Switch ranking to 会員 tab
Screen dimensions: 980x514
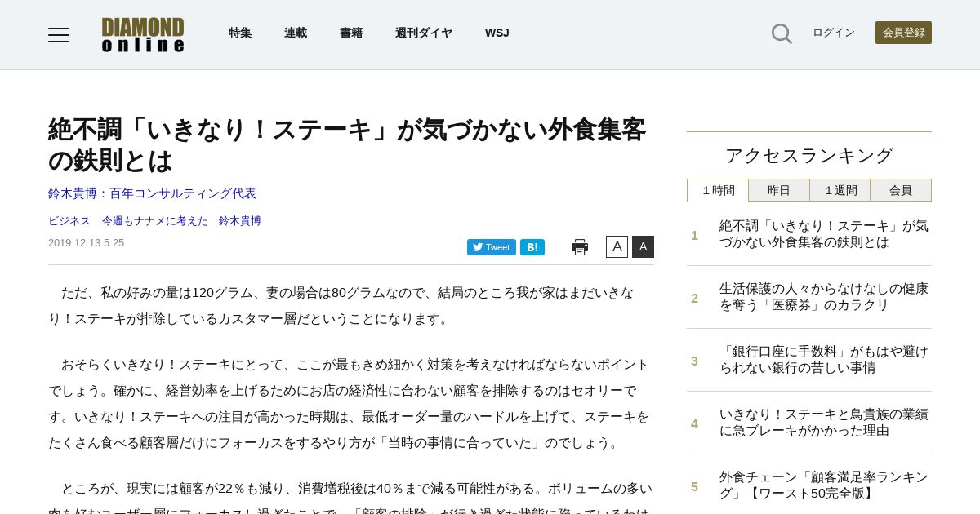[x=901, y=190]
